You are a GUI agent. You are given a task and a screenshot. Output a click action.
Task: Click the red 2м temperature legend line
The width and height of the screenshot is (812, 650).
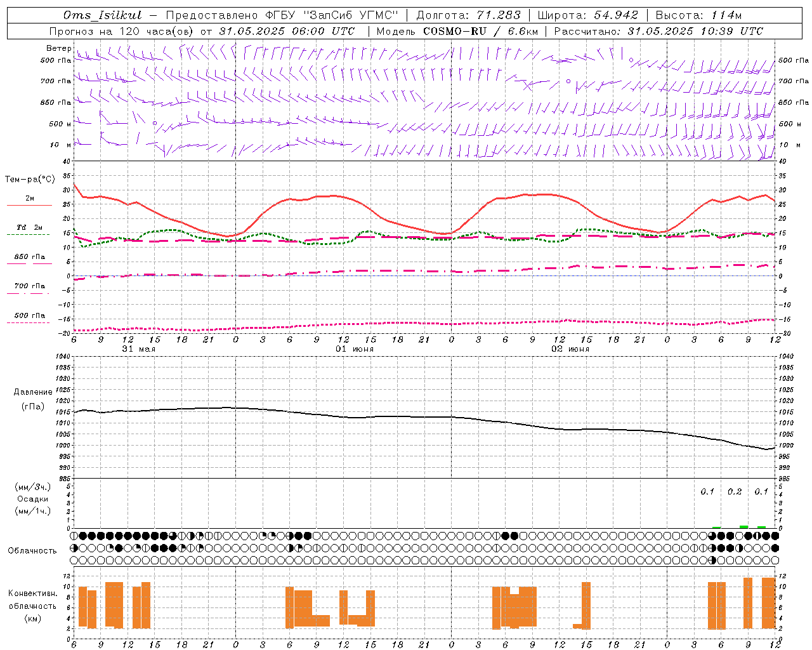[29, 205]
